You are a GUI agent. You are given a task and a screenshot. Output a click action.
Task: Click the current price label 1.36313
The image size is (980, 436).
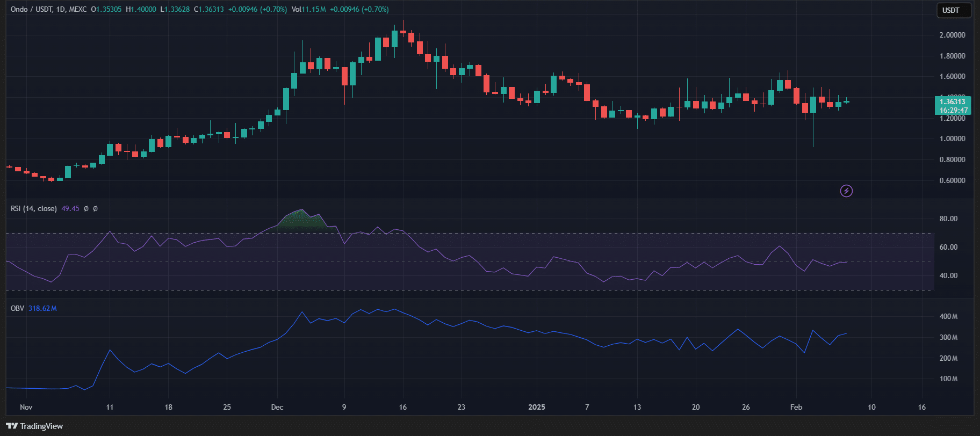[953, 101]
